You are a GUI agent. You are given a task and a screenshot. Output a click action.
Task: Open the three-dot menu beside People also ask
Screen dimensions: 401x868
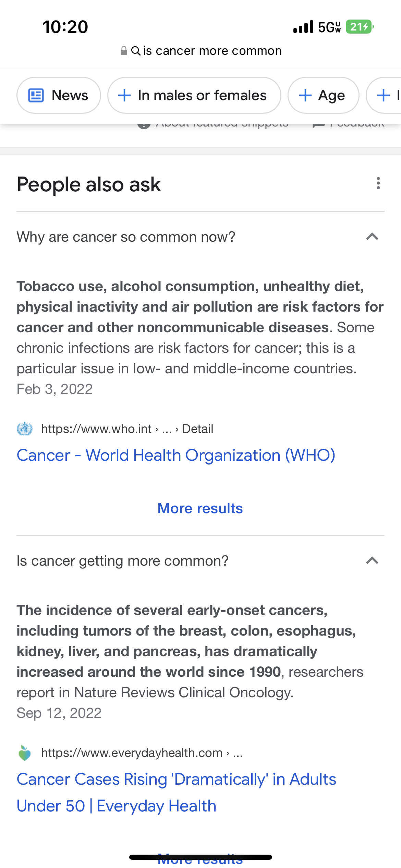point(378,183)
